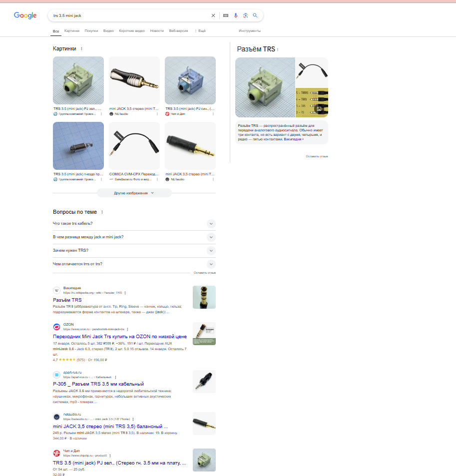Open P-305 Разъем TRS 3.5 мм кабельный link
The height and width of the screenshot is (476, 456).
point(98,384)
